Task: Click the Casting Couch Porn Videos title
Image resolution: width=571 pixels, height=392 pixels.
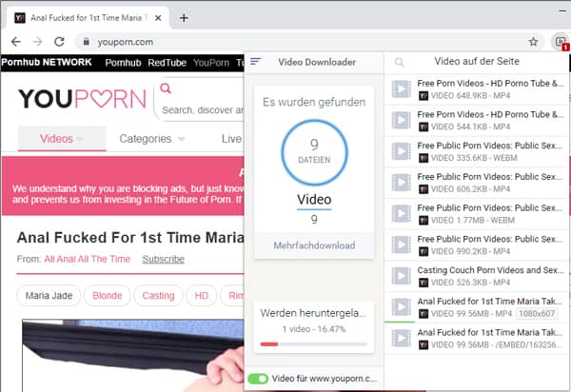Action: pyautogui.click(x=490, y=270)
